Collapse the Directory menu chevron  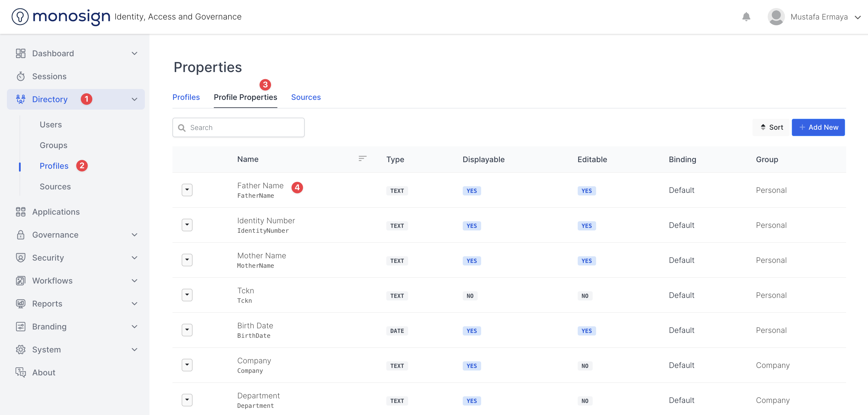pos(135,99)
